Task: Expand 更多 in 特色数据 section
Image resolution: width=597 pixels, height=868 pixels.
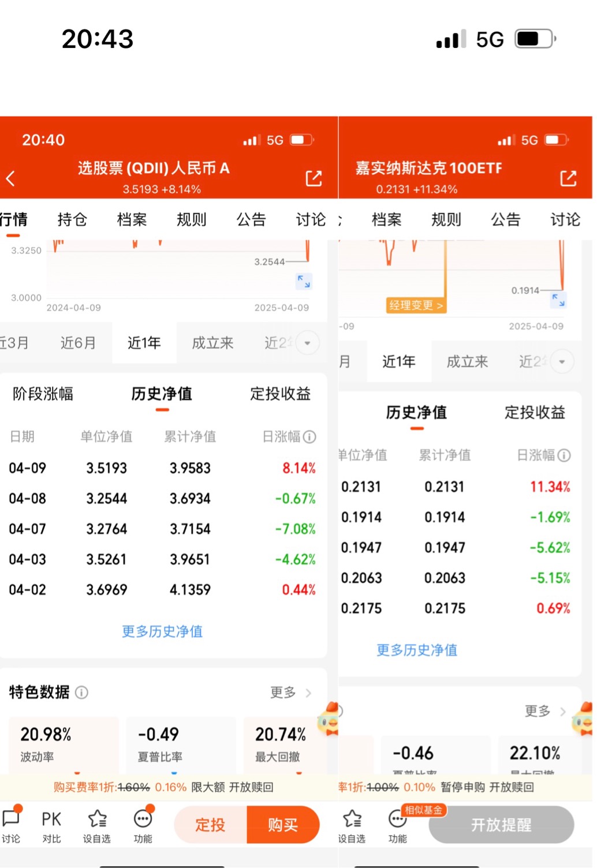Action: pyautogui.click(x=290, y=692)
